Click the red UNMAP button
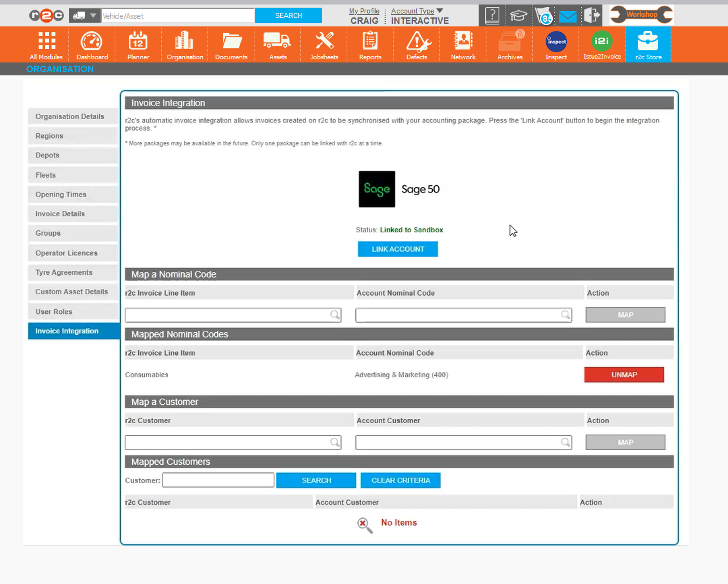 point(624,375)
